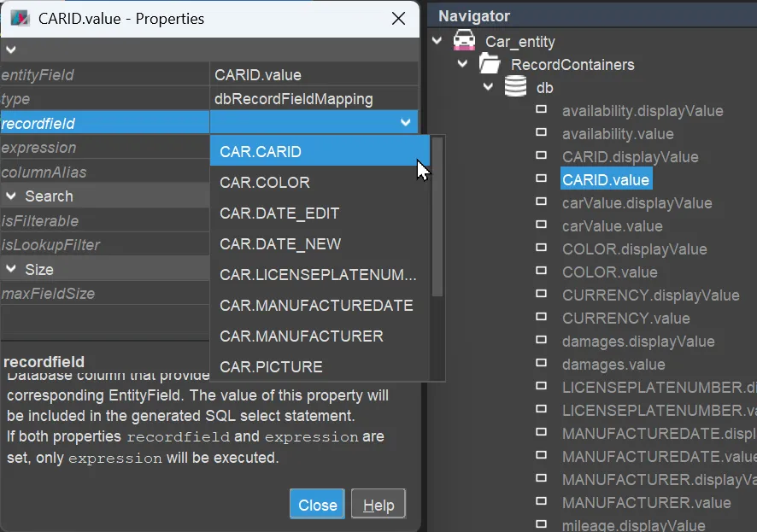The image size is (757, 532).
Task: Choose CAR.DATE_EDIT in the dropdown
Action: click(x=320, y=213)
